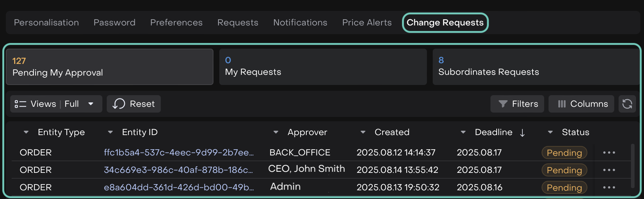Open three-dot menu for BACK_OFFICE order row

tap(609, 153)
